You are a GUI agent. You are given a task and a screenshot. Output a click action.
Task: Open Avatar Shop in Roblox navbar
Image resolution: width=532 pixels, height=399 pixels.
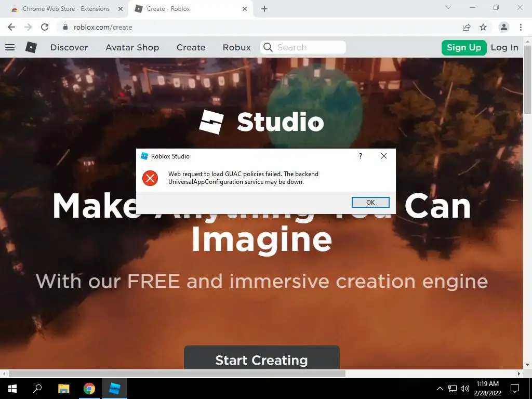(132, 47)
